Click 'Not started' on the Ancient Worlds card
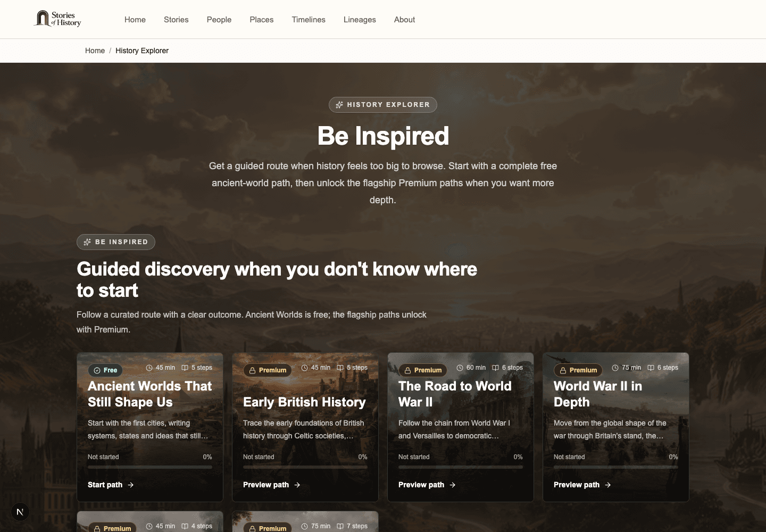The height and width of the screenshot is (532, 766). pyautogui.click(x=103, y=457)
